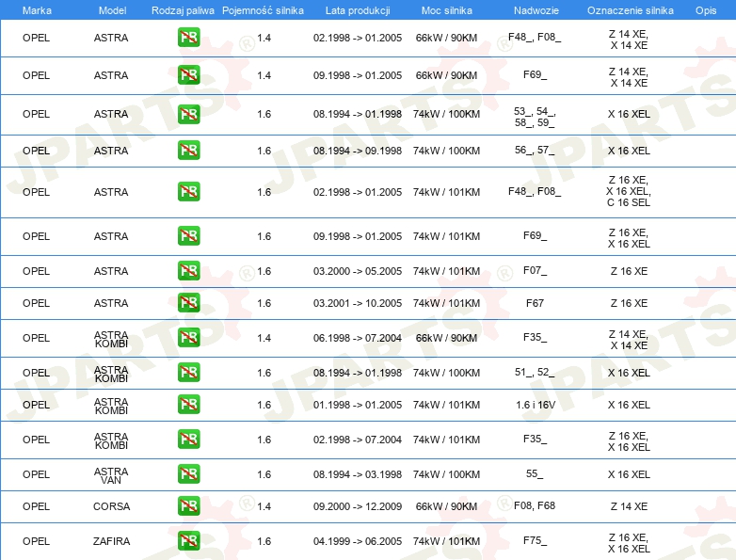736x560 pixels.
Task: Click the production dates '02.1998 -> 07.2004'
Action: [358, 440]
